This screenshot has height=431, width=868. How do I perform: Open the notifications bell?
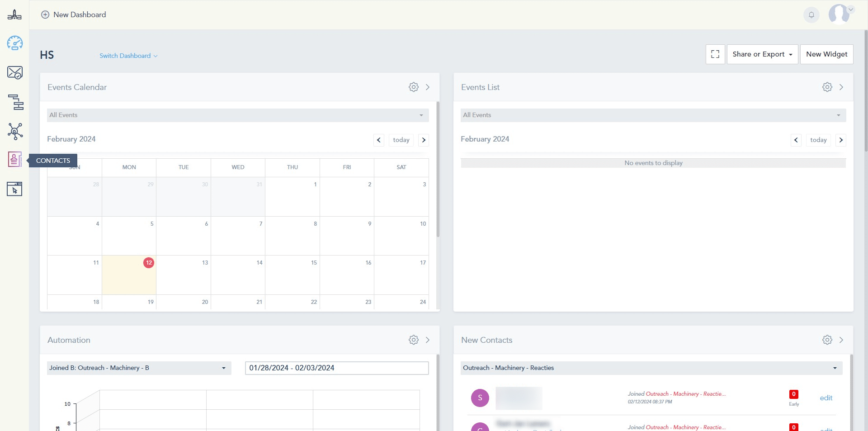point(811,15)
